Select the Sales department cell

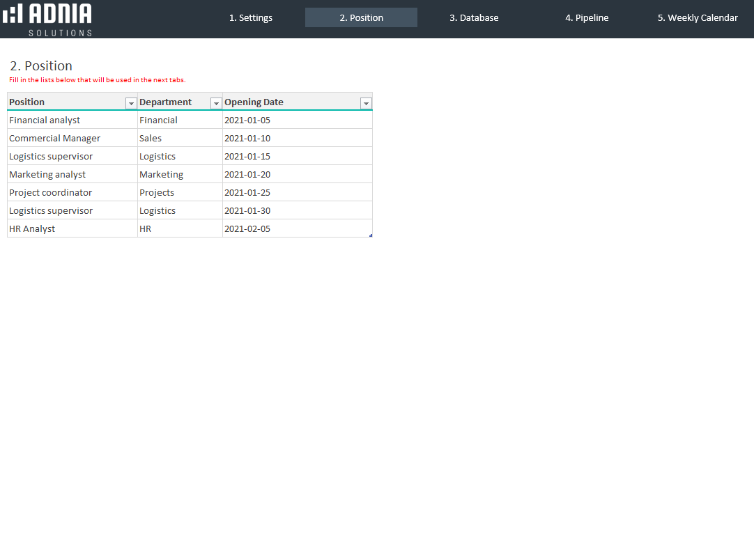coord(151,139)
